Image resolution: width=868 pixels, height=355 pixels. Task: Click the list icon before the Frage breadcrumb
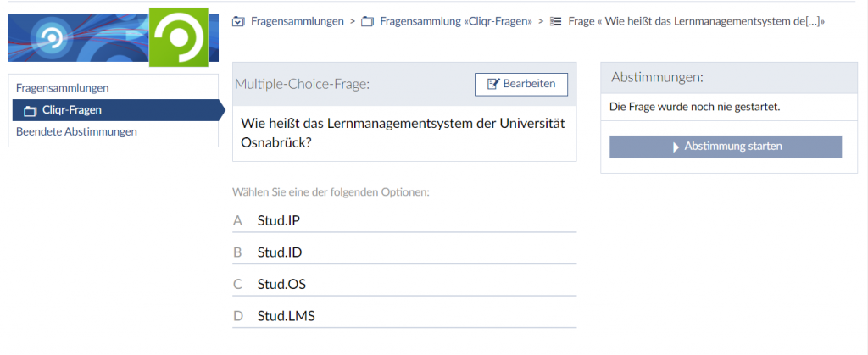(556, 21)
